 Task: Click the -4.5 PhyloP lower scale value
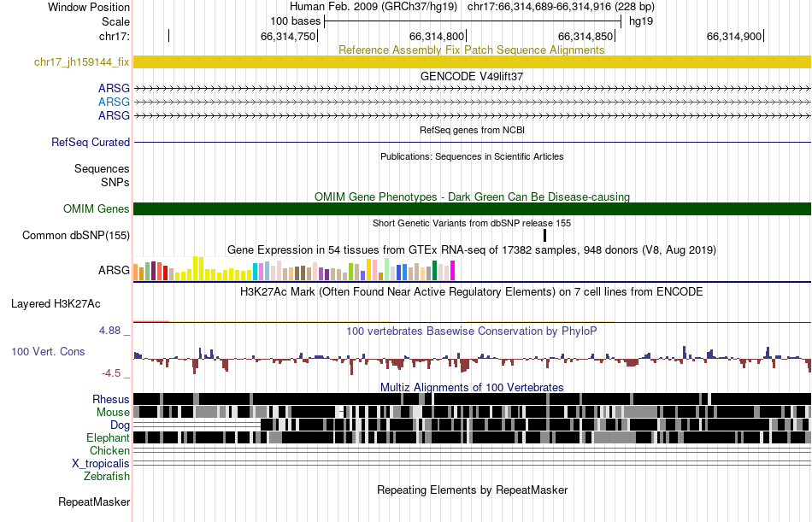click(111, 373)
